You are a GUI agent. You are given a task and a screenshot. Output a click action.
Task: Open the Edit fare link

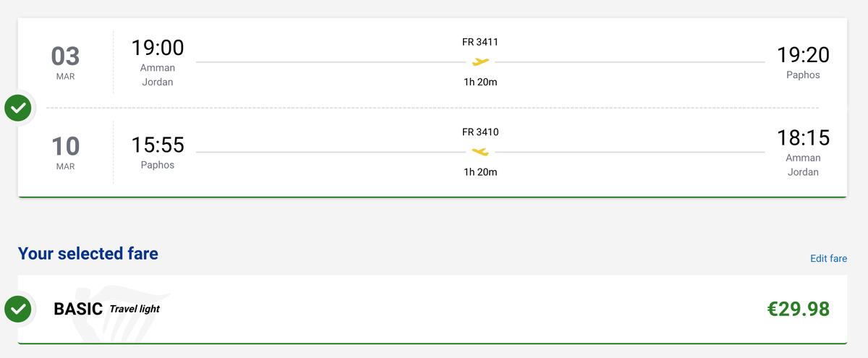(x=828, y=258)
